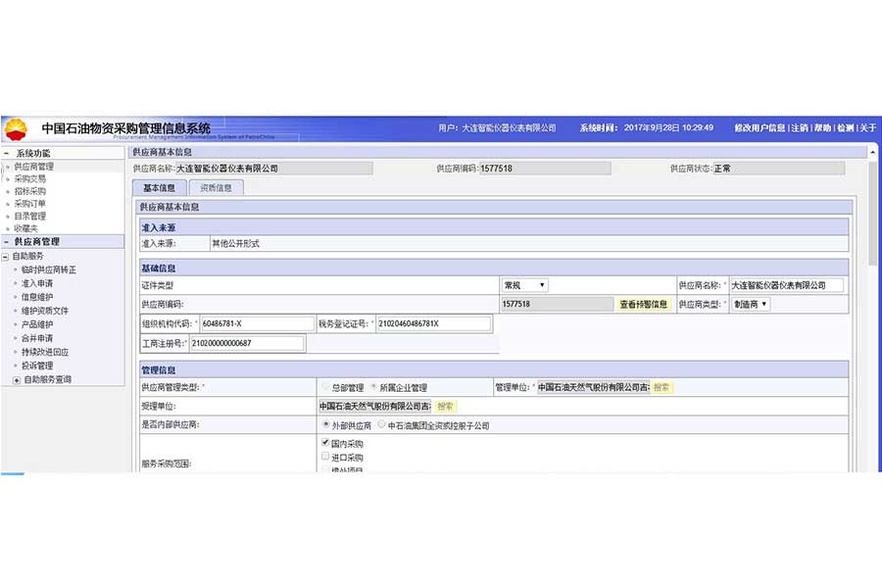Collapse the 系统功能 section minus icon
This screenshot has width=882, height=588.
click(x=7, y=154)
